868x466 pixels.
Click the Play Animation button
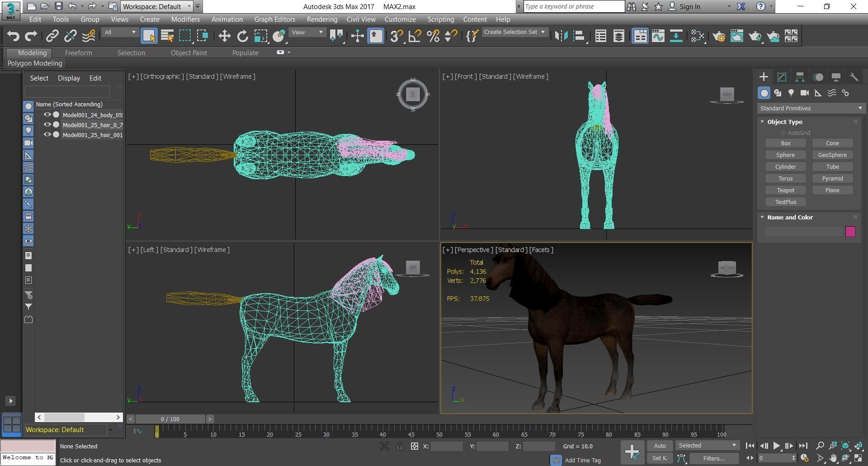pyautogui.click(x=776, y=446)
